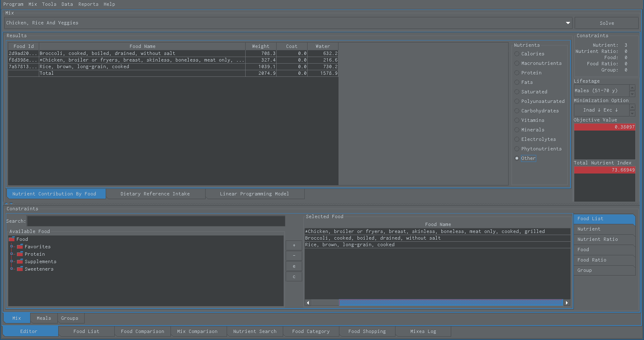Click the Sweeteners folder icon
Image resolution: width=644 pixels, height=340 pixels.
coord(20,269)
